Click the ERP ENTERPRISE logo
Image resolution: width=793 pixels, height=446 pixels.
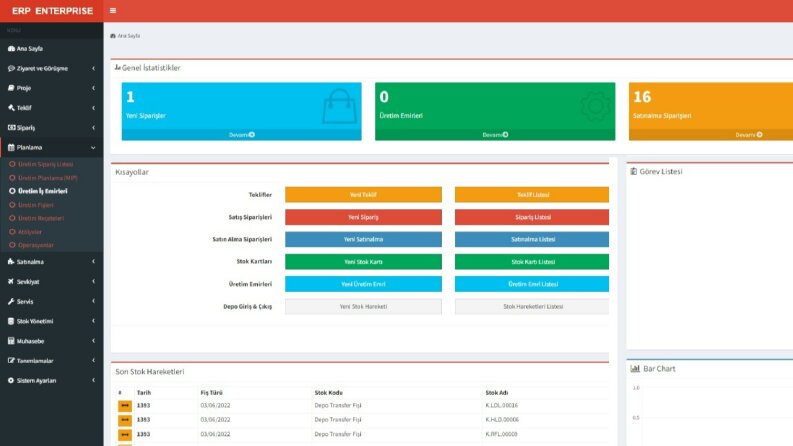52,11
